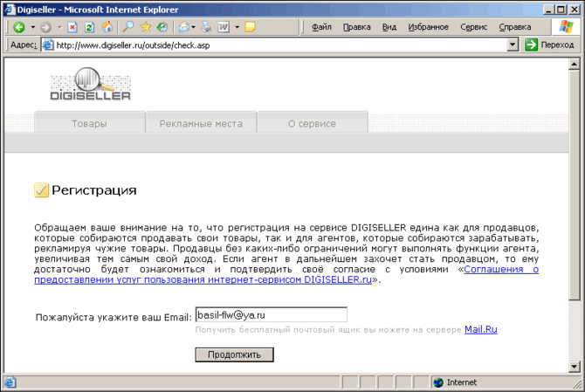This screenshot has height=392, width=585.
Task: Click the Email input field
Action: click(272, 315)
